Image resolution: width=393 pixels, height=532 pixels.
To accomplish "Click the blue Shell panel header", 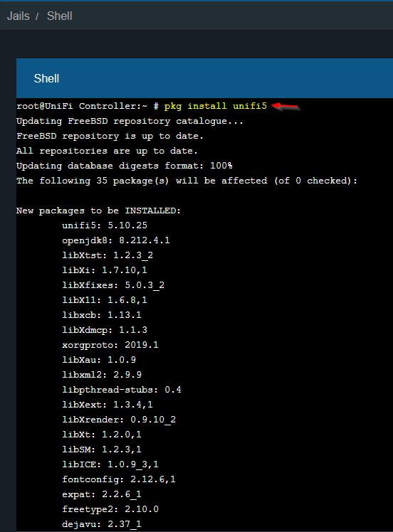I will (204, 78).
